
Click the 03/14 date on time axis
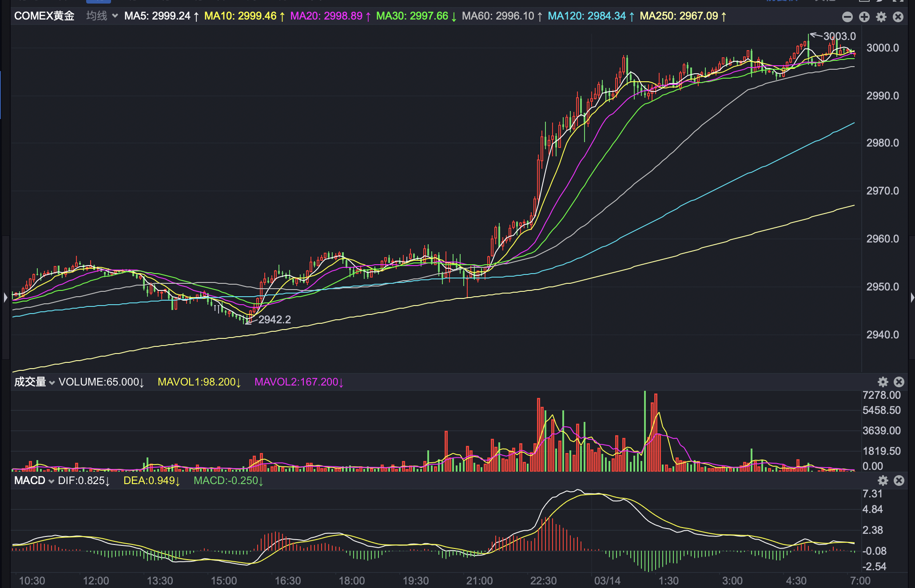tap(607, 580)
